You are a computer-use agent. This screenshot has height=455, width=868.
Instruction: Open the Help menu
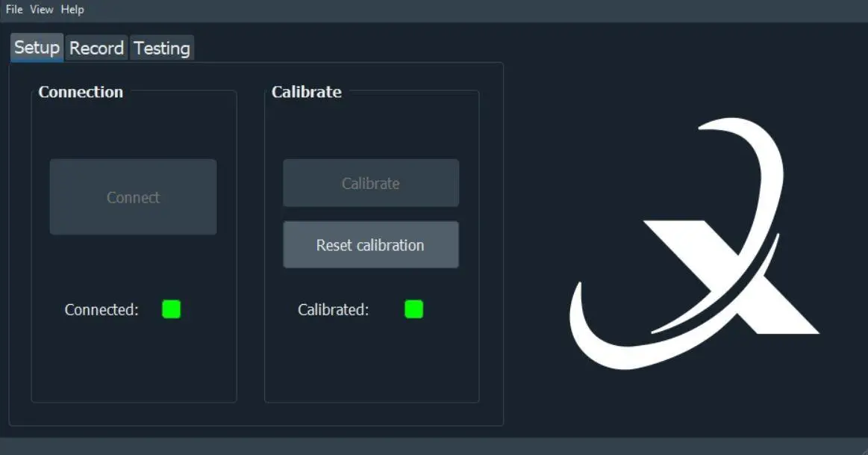[72, 10]
